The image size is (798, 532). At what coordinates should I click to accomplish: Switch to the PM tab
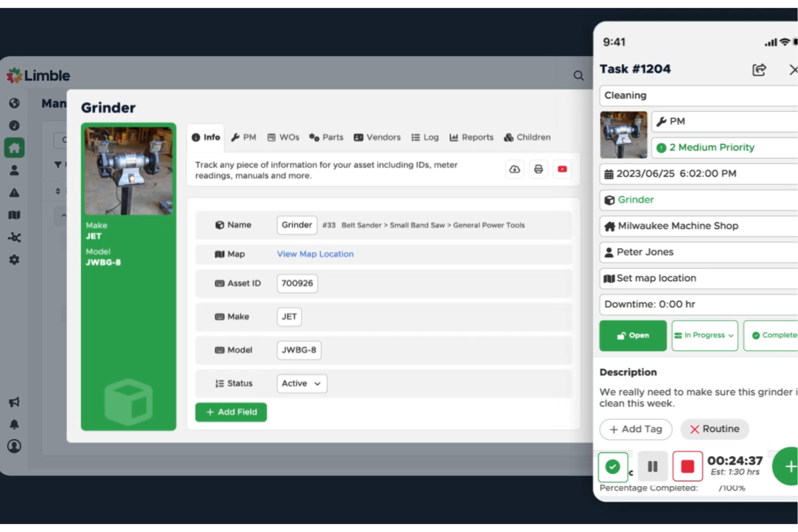244,137
